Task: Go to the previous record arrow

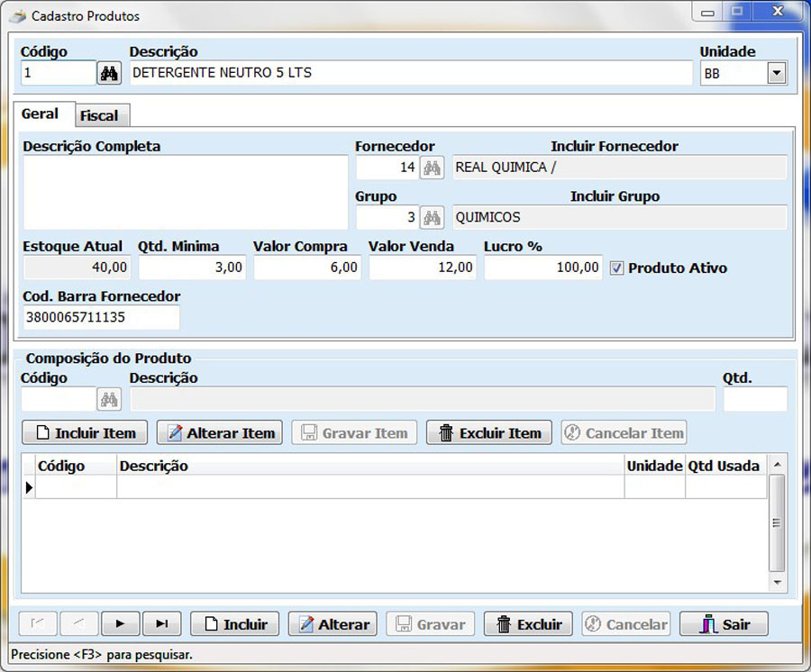Action: point(79,623)
